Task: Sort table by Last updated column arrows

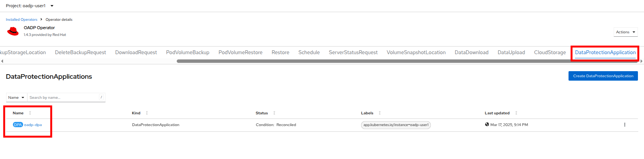Action: pos(516,113)
